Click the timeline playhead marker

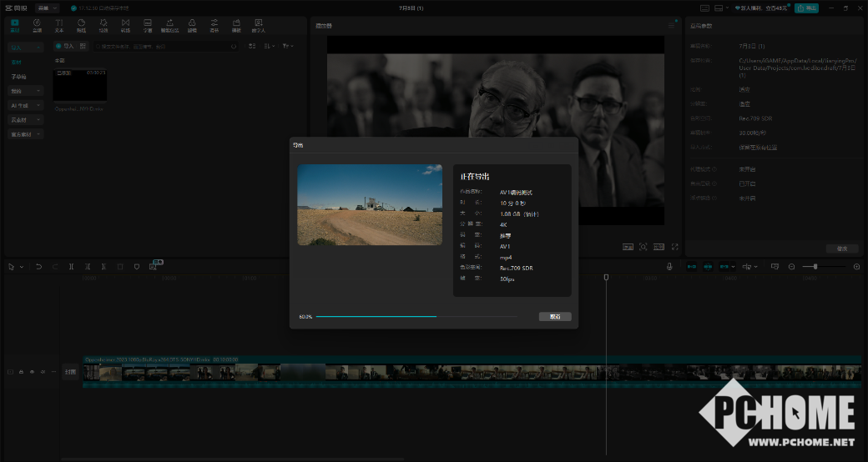coord(606,277)
